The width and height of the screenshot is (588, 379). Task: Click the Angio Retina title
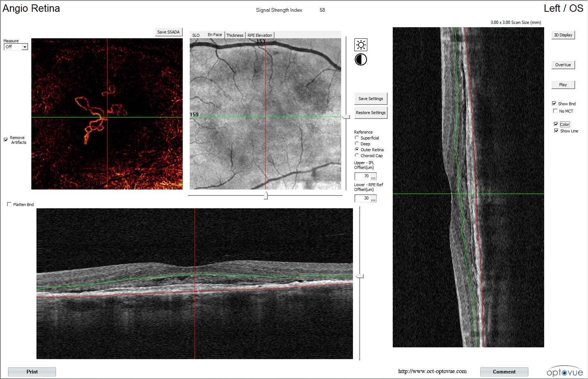coord(31,8)
